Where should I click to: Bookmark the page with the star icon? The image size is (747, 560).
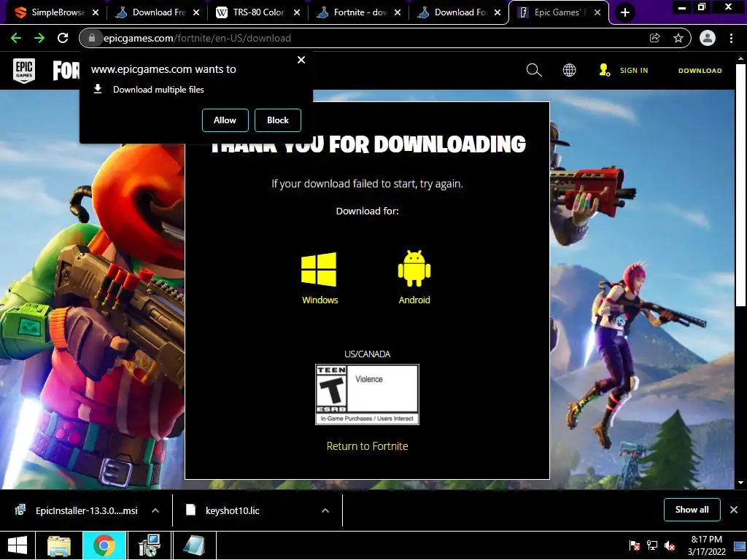(678, 38)
